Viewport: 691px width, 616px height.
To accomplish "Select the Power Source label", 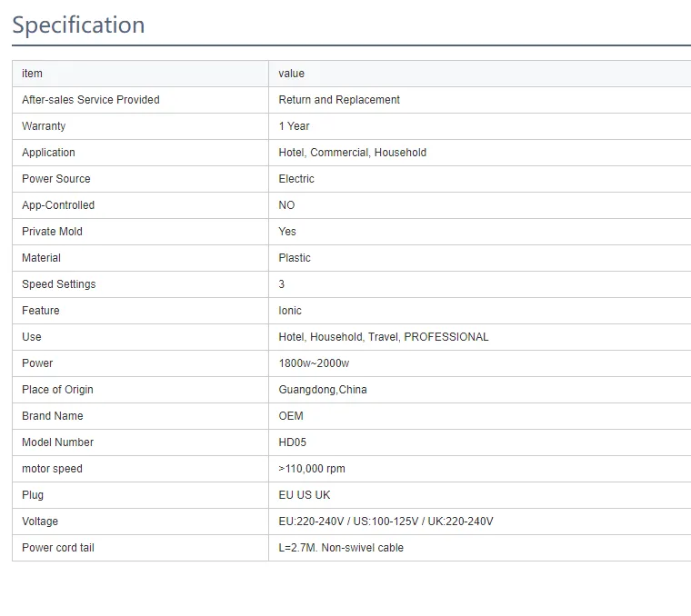I will click(x=56, y=179).
